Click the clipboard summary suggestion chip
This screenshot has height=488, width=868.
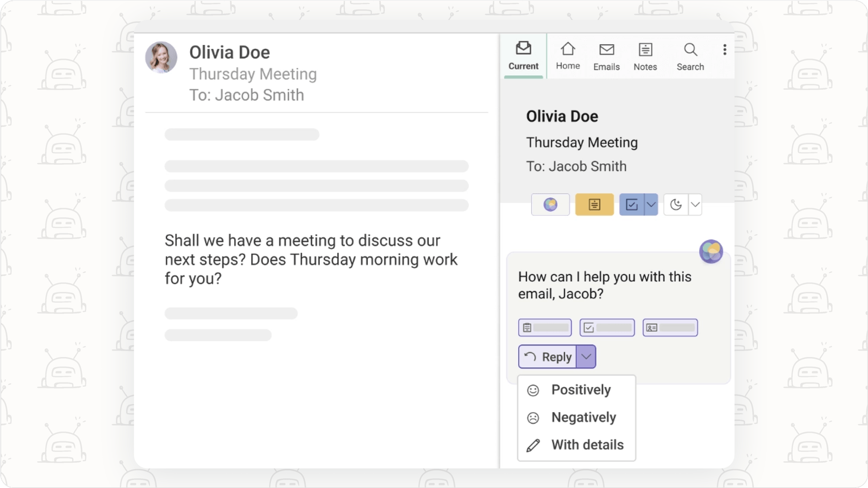point(545,327)
